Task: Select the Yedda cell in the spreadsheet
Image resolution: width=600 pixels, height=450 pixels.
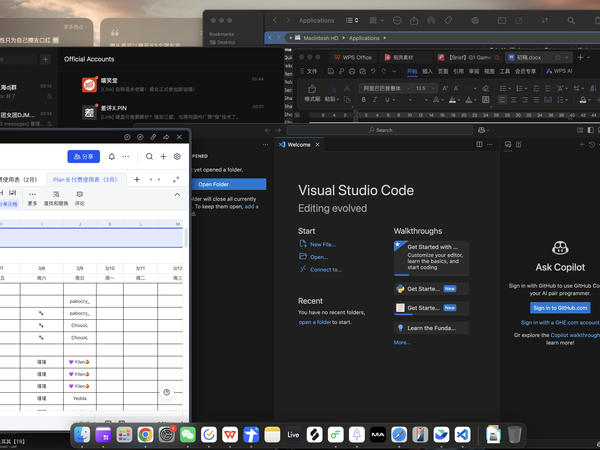Action: 80,398
